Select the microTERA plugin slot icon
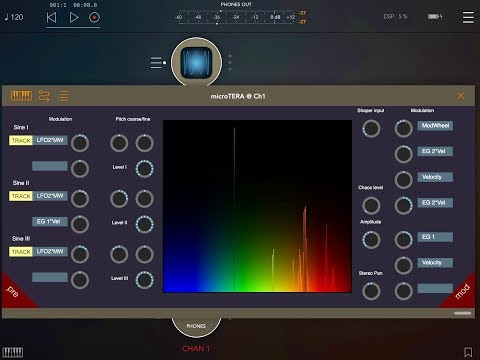Image resolution: width=480 pixels, height=360 pixels. click(196, 63)
